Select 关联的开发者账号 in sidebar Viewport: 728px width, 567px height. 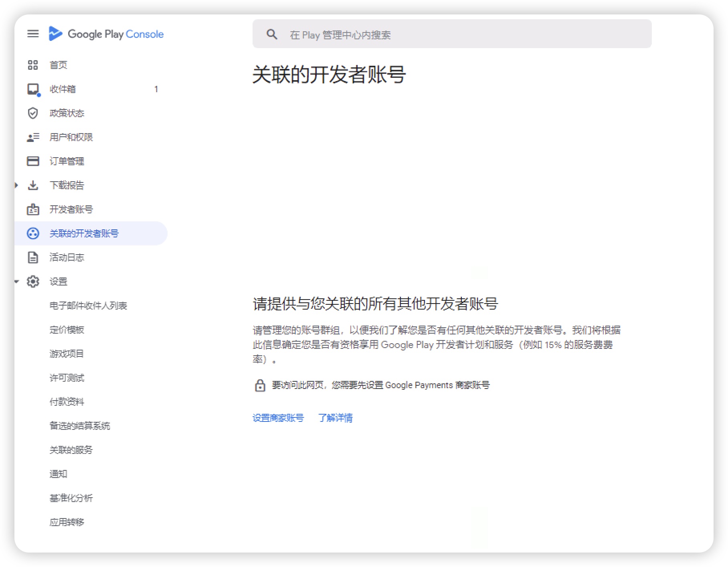tap(91, 233)
